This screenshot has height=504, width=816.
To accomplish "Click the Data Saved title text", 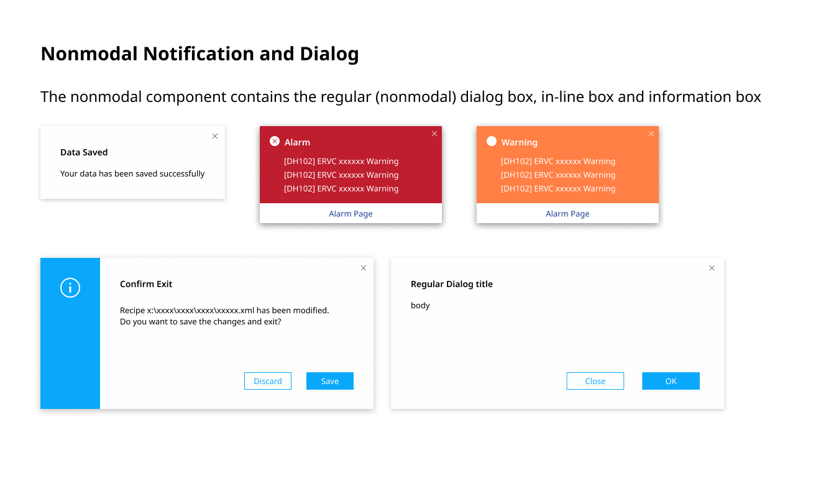I will click(x=84, y=152).
